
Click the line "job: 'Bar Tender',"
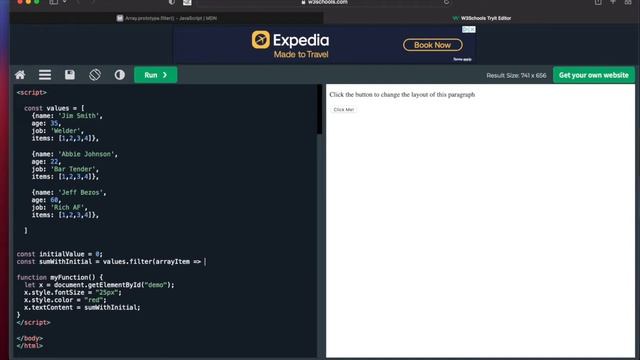[65, 169]
